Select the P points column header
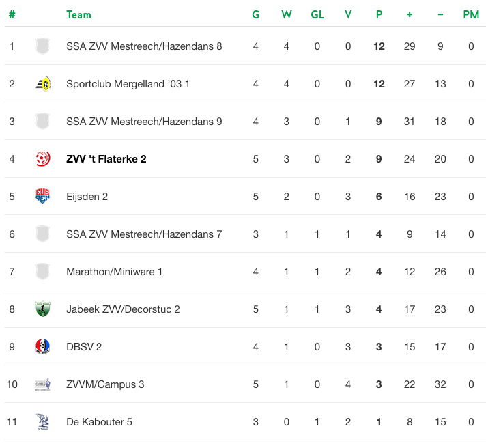This screenshot has width=488, height=448. point(379,14)
